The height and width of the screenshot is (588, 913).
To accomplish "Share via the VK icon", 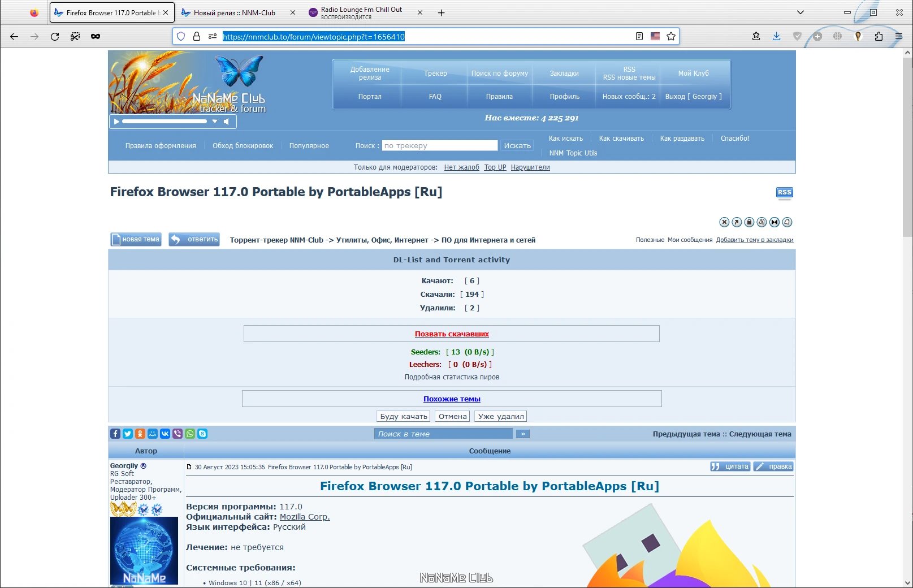I will click(165, 434).
